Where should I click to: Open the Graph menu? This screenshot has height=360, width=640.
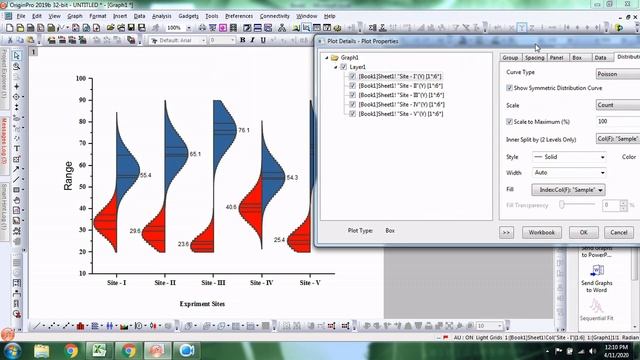click(x=75, y=16)
